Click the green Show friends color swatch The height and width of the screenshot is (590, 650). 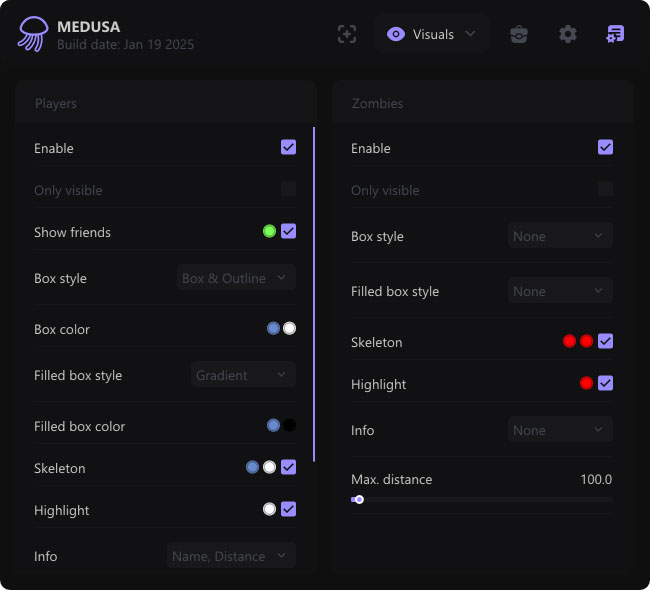(269, 232)
